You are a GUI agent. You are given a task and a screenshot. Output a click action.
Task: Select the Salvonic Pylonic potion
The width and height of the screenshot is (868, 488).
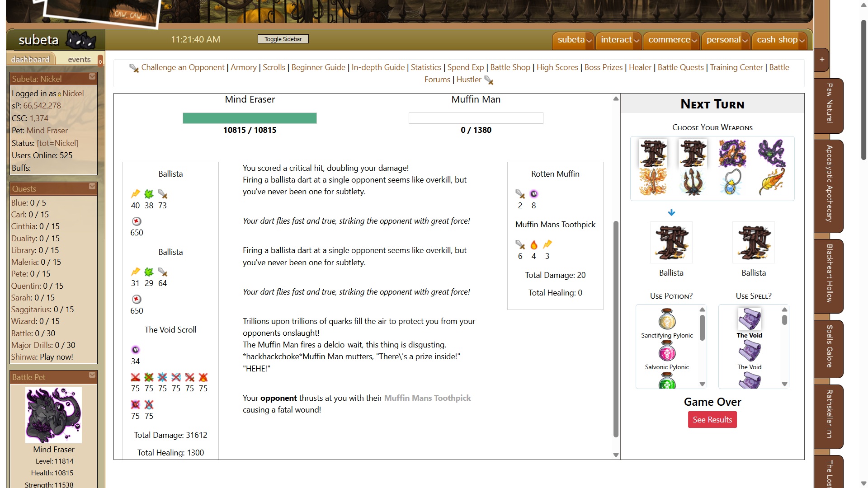click(667, 352)
